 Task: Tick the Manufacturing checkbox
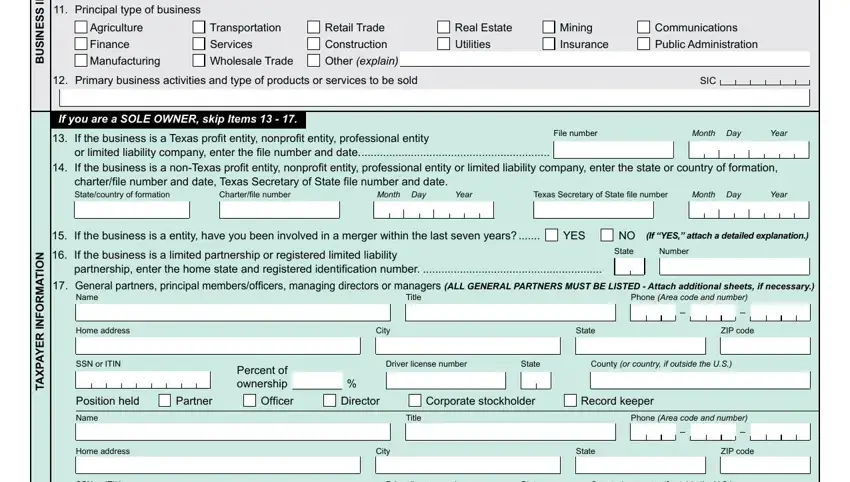click(x=81, y=60)
